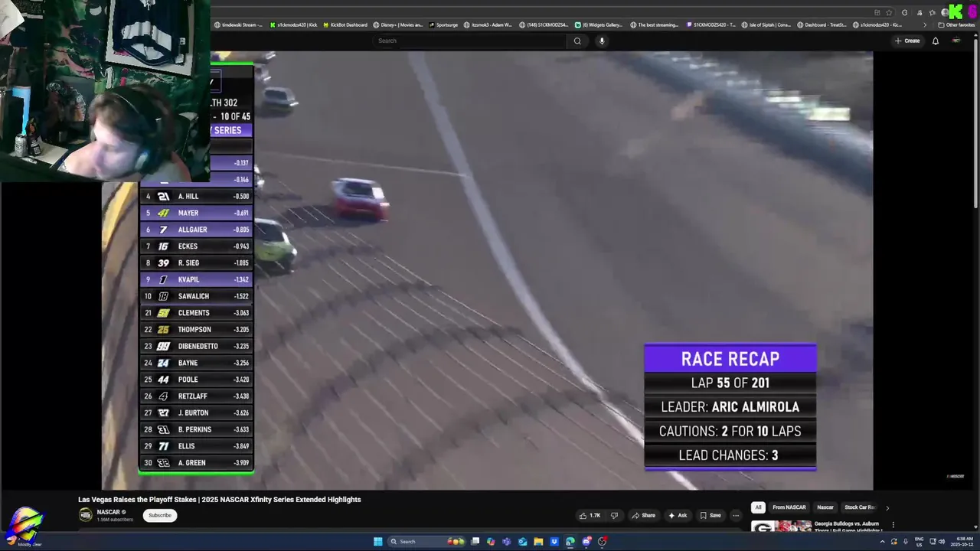980x551 pixels.
Task: Open the NASCAR channel name link
Action: click(x=109, y=512)
